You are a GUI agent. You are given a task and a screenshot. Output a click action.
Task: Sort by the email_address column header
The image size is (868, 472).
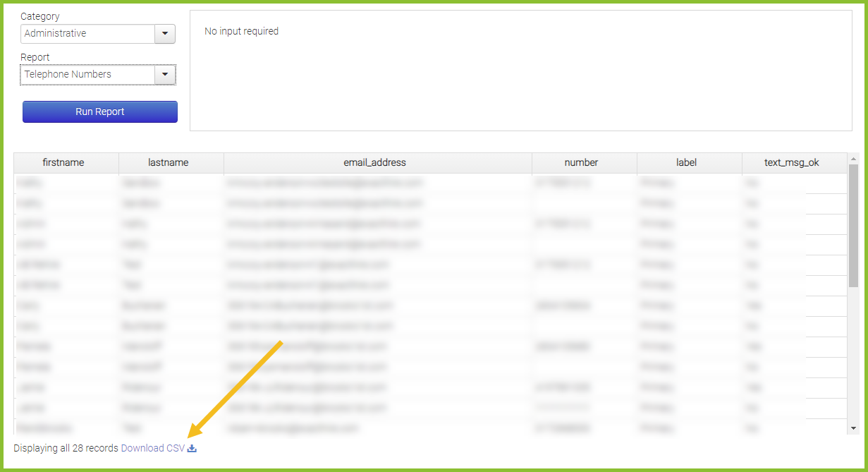378,163
